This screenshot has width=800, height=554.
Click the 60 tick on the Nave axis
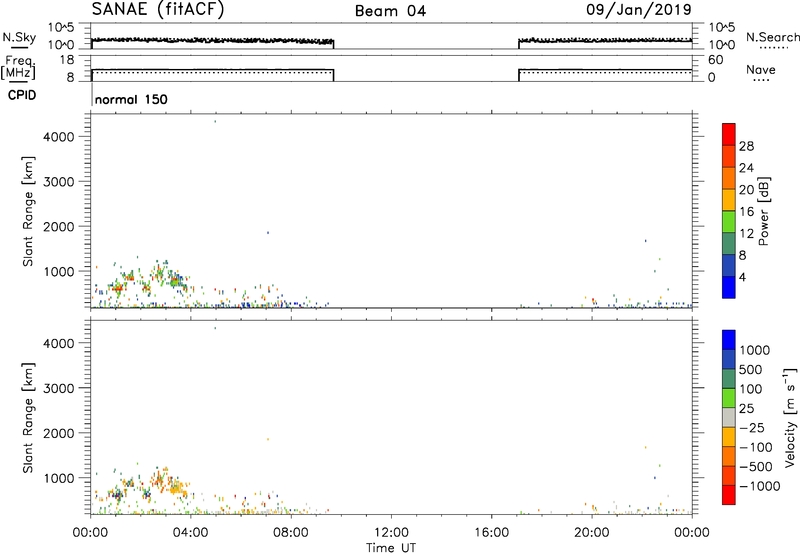pyautogui.click(x=715, y=60)
